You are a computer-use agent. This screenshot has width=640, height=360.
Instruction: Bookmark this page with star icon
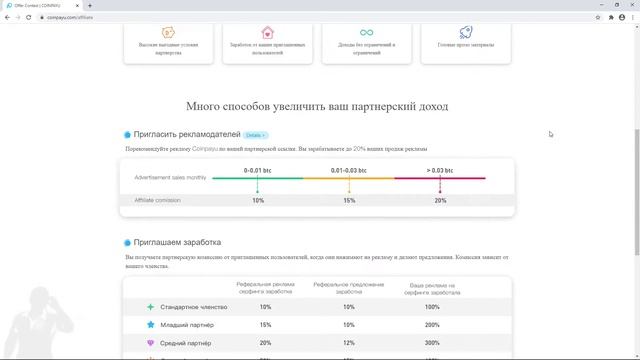click(x=598, y=18)
